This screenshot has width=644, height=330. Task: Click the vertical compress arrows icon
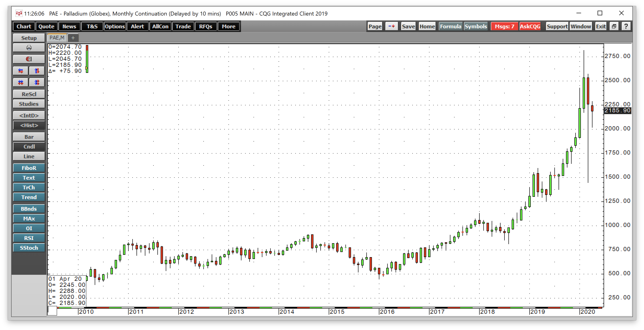(x=37, y=82)
